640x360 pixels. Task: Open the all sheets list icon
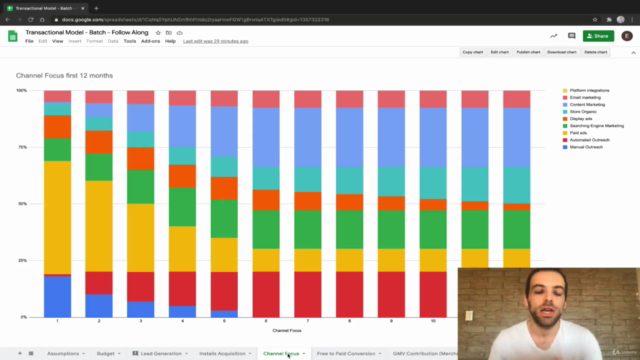(31, 353)
